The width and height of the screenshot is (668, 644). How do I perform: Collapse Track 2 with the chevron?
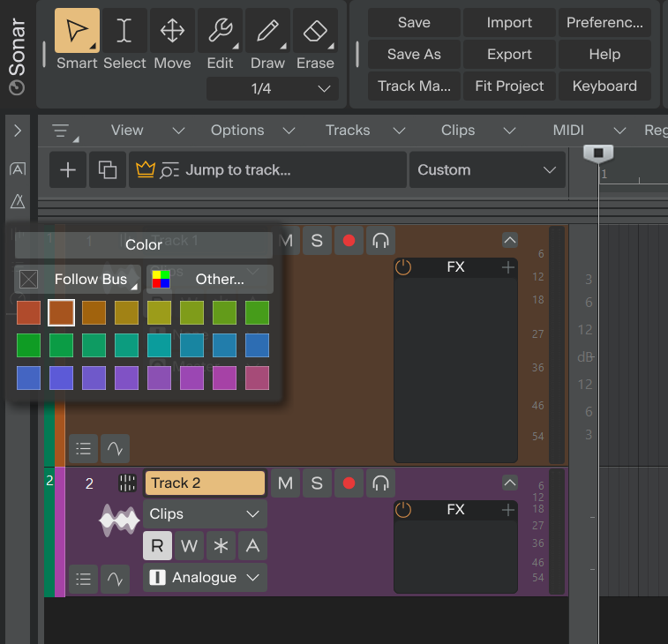pyautogui.click(x=510, y=483)
